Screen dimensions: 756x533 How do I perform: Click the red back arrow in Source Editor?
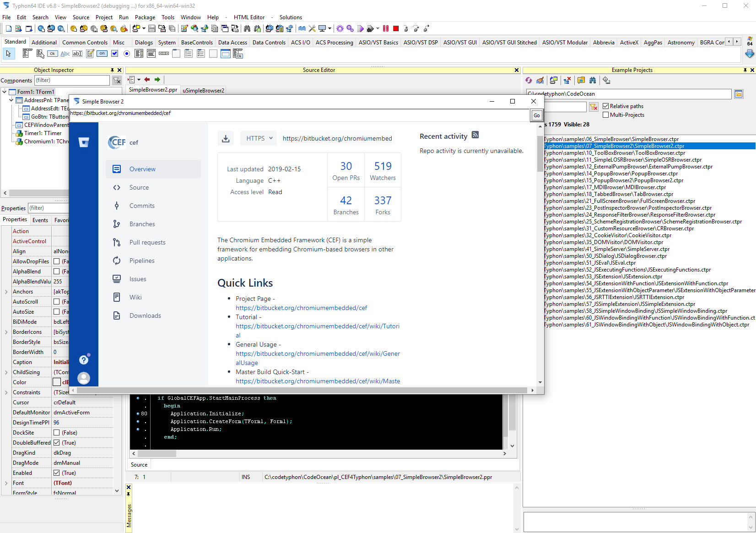147,80
